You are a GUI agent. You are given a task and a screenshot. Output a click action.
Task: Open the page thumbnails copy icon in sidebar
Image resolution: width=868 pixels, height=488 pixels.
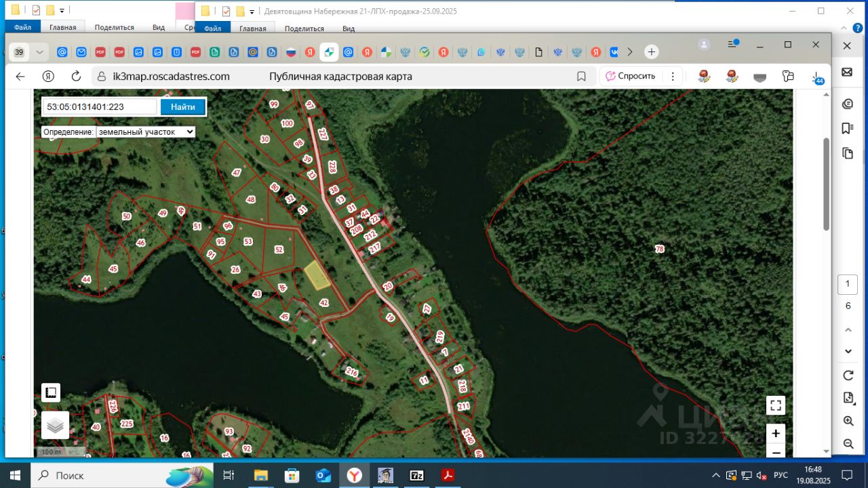point(847,153)
